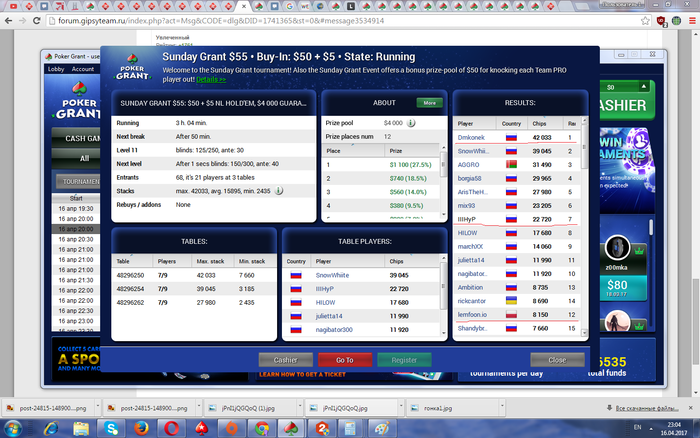Open dropdown arrow for jPnl1jQGQoQ (1).jpg download

point(299,407)
